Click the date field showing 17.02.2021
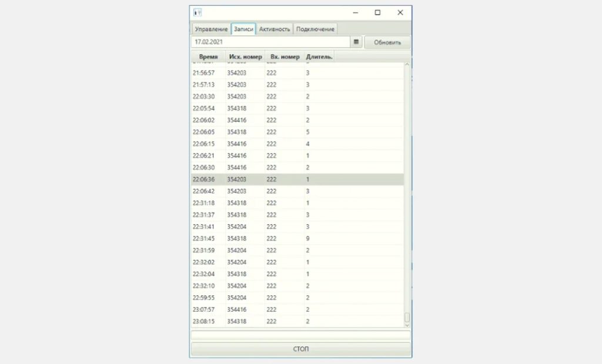Image resolution: width=602 pixels, height=364 pixels. point(270,42)
